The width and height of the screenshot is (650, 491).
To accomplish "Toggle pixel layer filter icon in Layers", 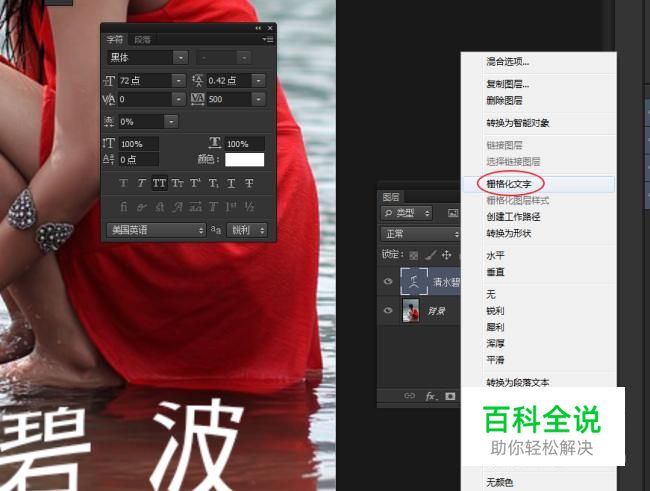I will [453, 213].
